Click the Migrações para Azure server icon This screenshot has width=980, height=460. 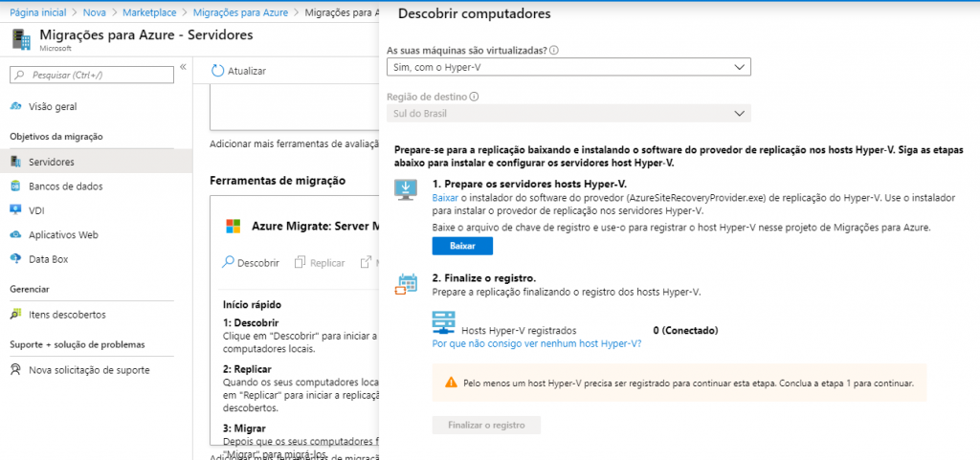[20, 39]
